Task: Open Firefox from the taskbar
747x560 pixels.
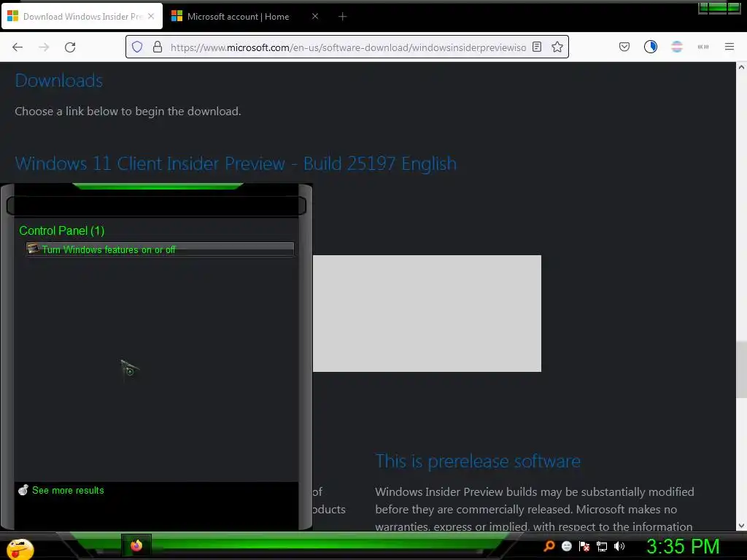Action: coord(136,545)
